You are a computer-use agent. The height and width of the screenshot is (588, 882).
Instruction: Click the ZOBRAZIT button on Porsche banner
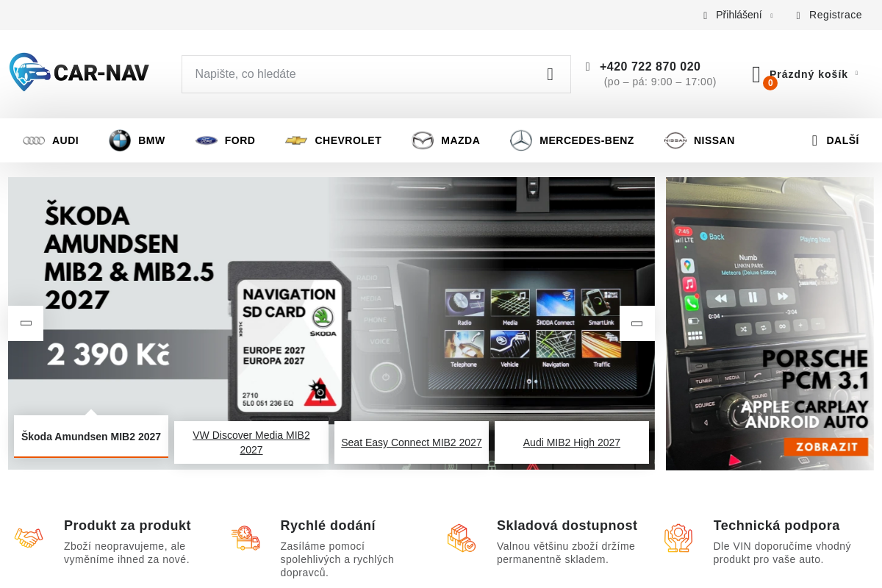pyautogui.click(x=826, y=446)
